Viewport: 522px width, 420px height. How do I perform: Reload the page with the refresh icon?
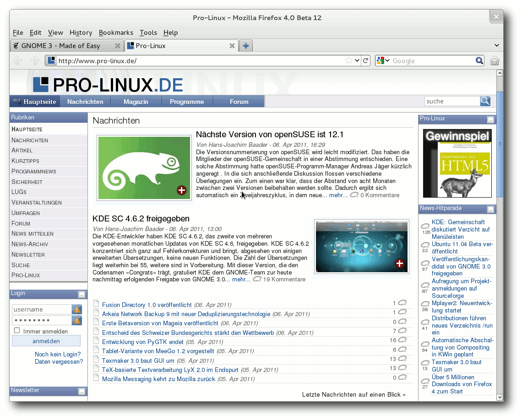pos(366,60)
